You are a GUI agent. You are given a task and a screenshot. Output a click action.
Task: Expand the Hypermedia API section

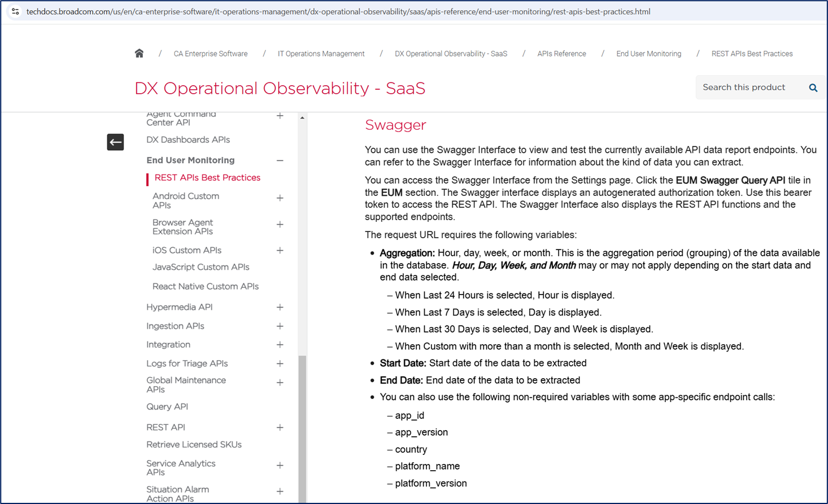tap(280, 308)
